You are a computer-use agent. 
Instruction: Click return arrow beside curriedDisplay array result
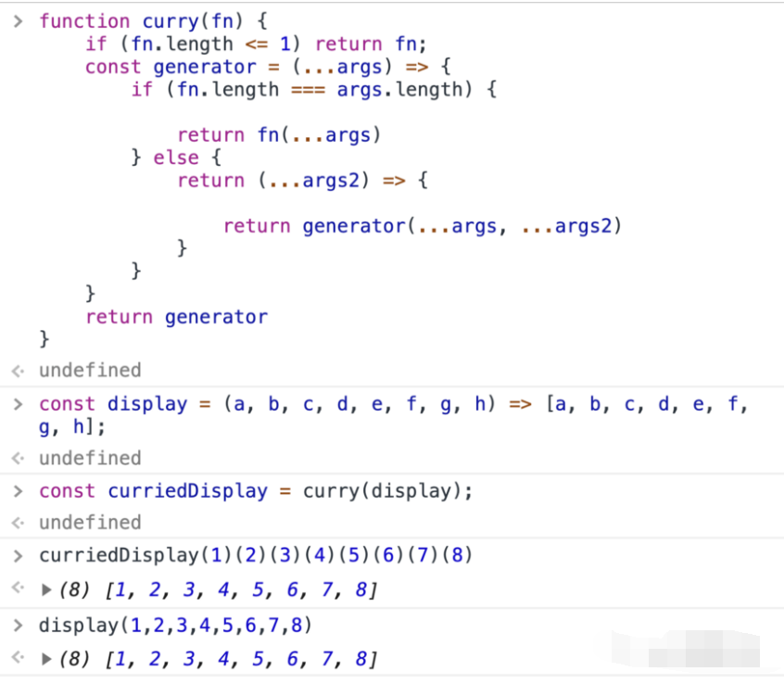tap(18, 587)
